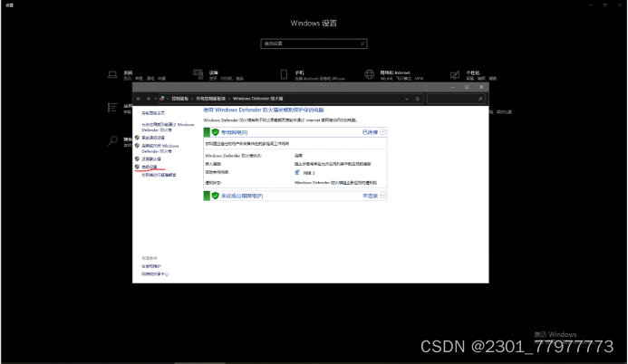Click the globe icon in Settings

click(x=369, y=74)
